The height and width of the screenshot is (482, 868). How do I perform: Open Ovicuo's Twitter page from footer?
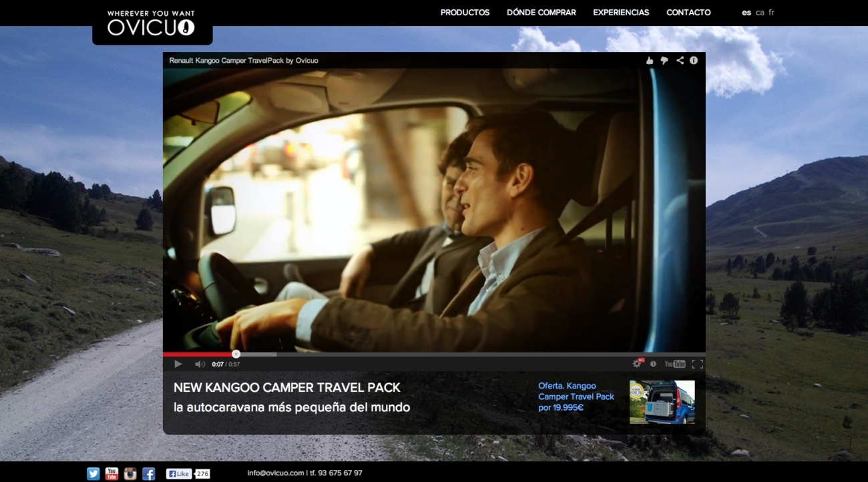coord(93,473)
